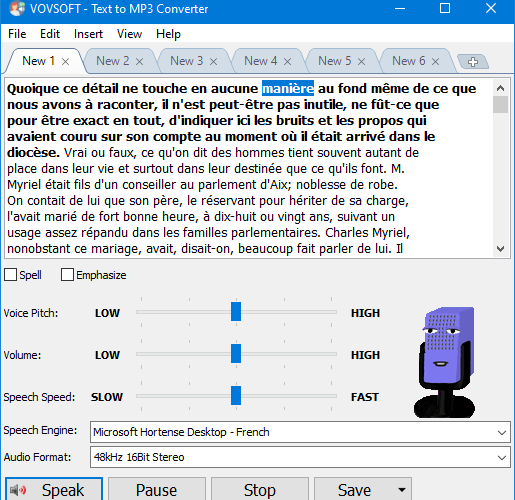Enable the Emphasize checkbox
Image resolution: width=515 pixels, height=500 pixels.
67,275
